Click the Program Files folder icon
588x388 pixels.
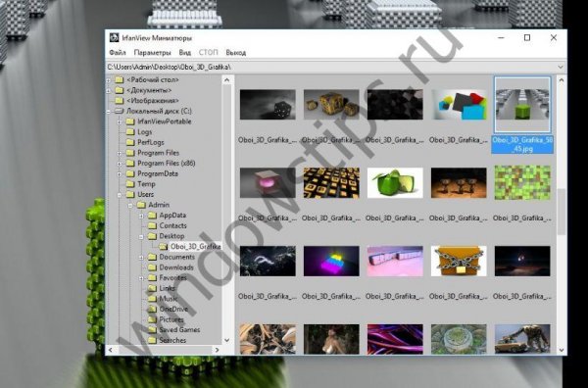(130, 153)
